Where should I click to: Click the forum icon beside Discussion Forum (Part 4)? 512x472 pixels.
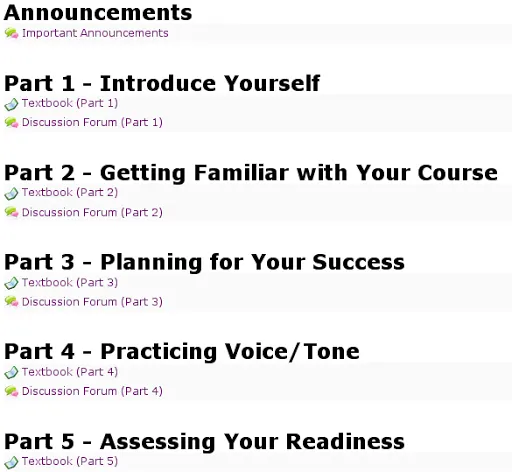pyautogui.click(x=11, y=391)
